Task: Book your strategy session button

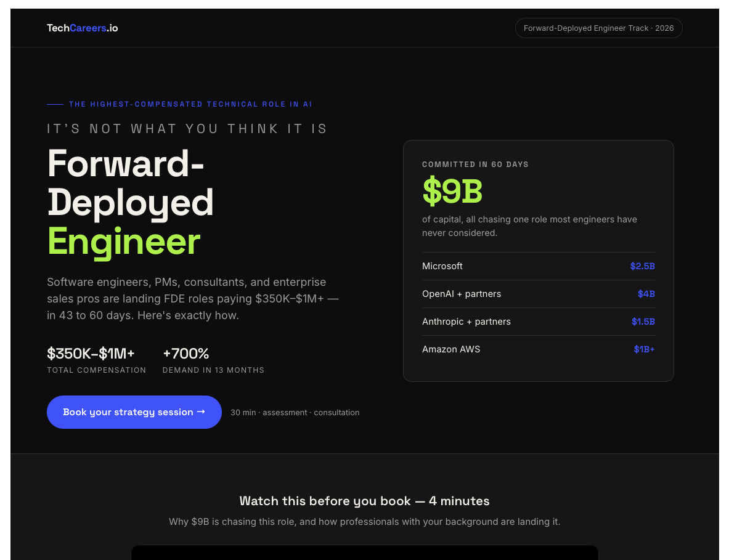Action: (134, 412)
